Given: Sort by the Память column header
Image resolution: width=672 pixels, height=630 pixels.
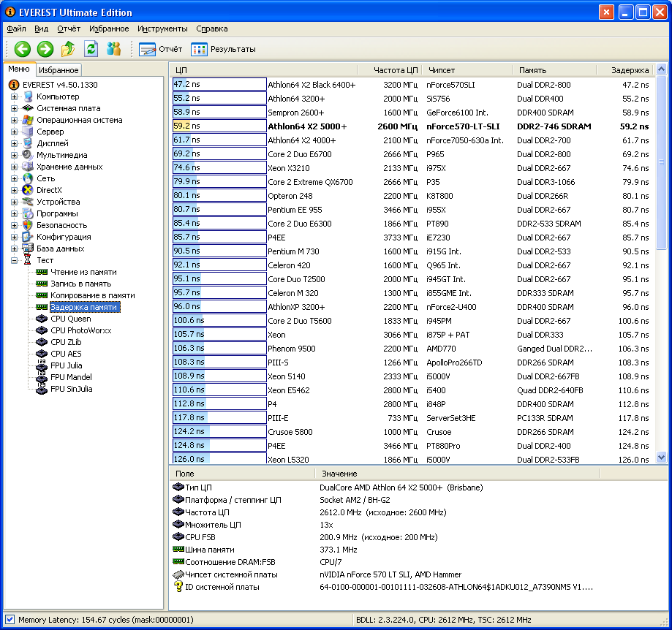Looking at the screenshot, I should click(554, 70).
